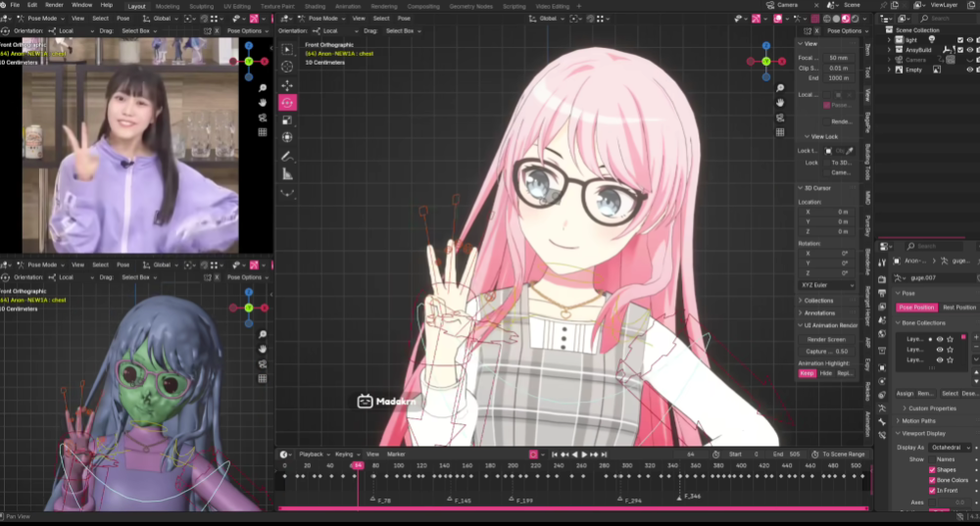
Task: Toggle auto keying record button in timeline
Action: click(533, 454)
